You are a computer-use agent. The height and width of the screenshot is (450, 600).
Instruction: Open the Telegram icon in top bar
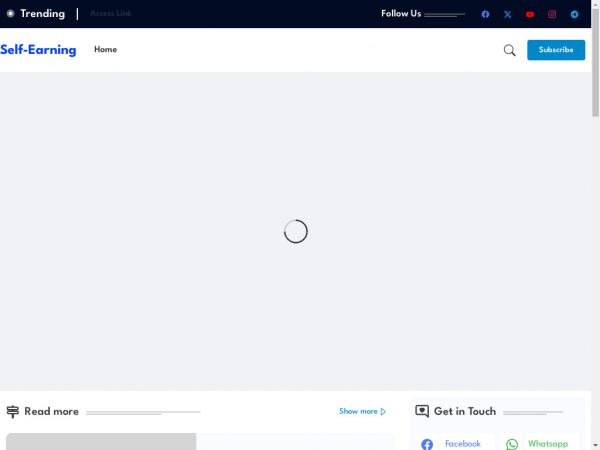pyautogui.click(x=574, y=14)
